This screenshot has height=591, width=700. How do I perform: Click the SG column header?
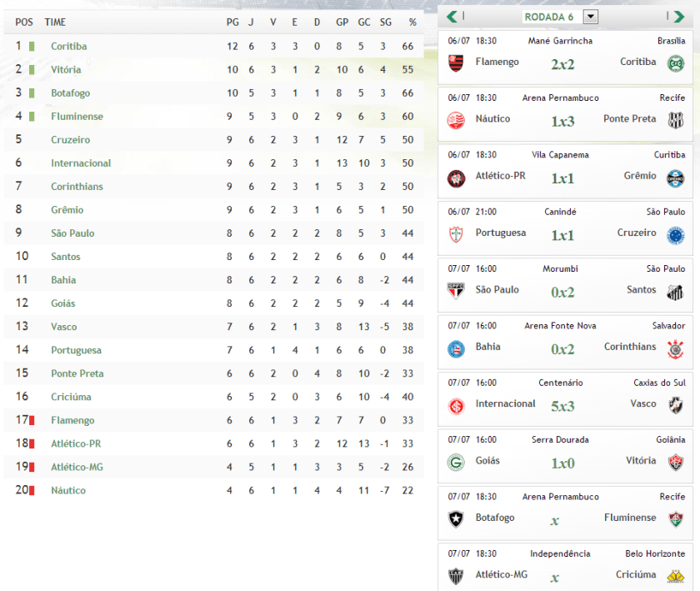[385, 23]
